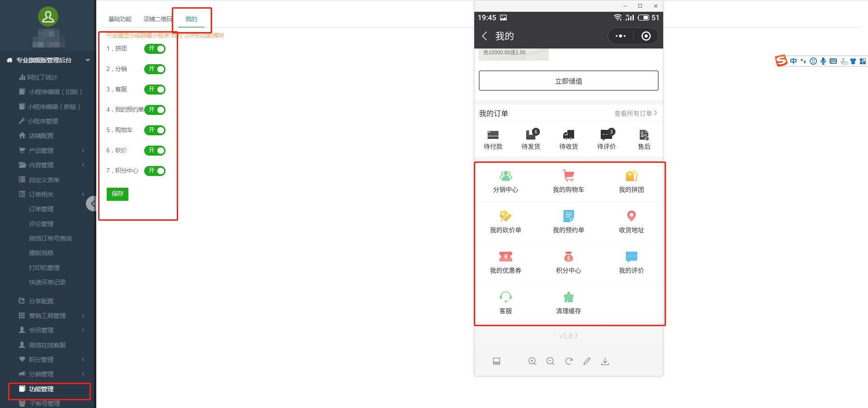
Task: Click the green 保存 button
Action: point(118,194)
